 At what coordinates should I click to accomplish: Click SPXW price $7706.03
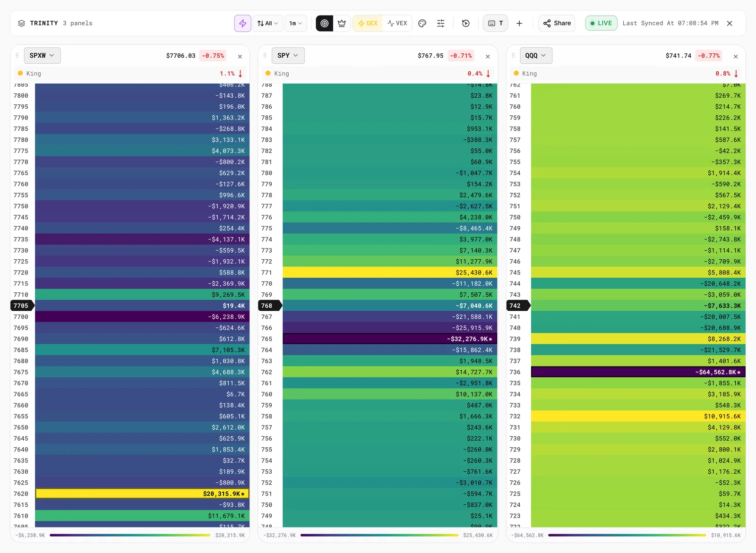[180, 56]
